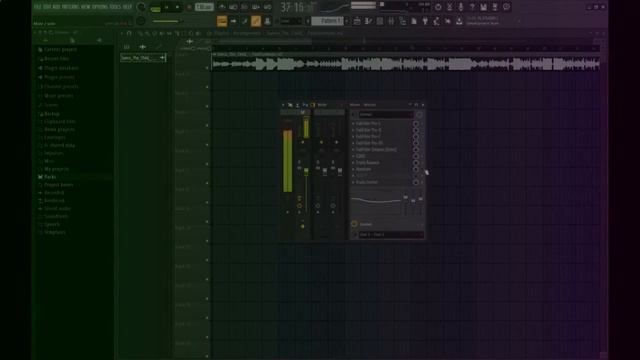The image size is (640, 360).
Task: Open the mixer input selector dropdown
Action: [x=386, y=115]
